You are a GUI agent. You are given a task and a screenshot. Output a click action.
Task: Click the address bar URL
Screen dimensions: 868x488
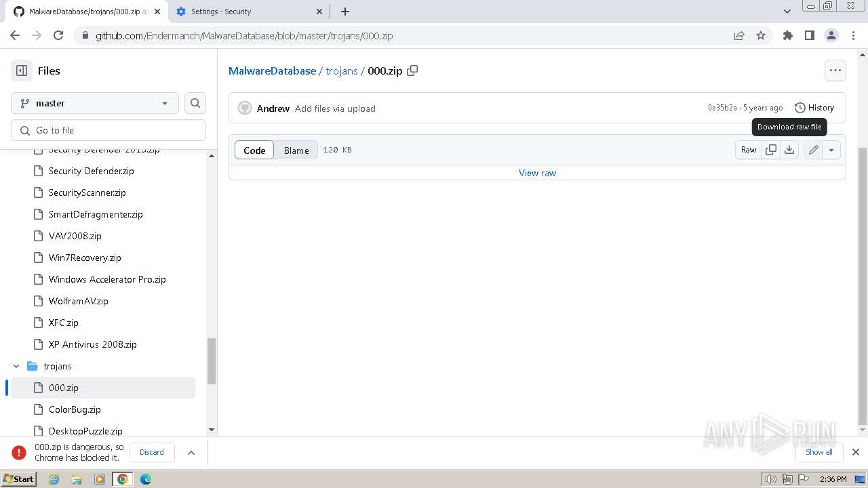coord(244,36)
